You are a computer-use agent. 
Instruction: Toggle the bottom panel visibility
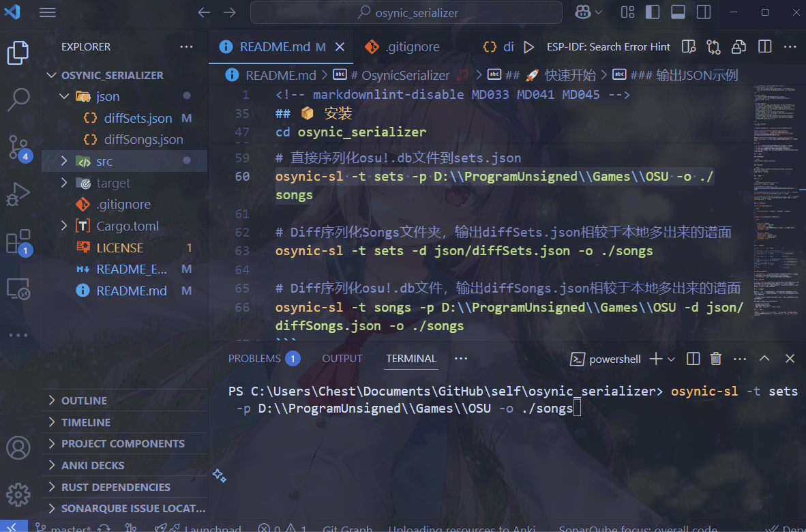tap(678, 12)
